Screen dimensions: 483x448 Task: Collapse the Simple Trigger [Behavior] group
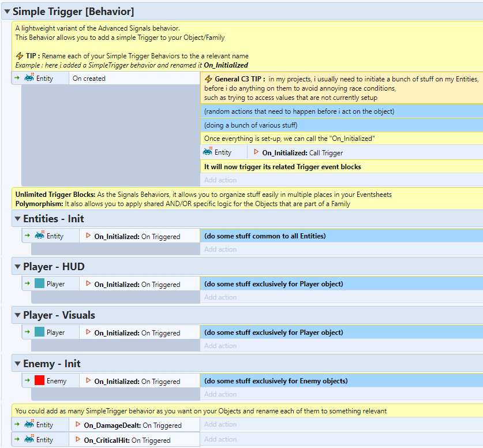(7, 12)
